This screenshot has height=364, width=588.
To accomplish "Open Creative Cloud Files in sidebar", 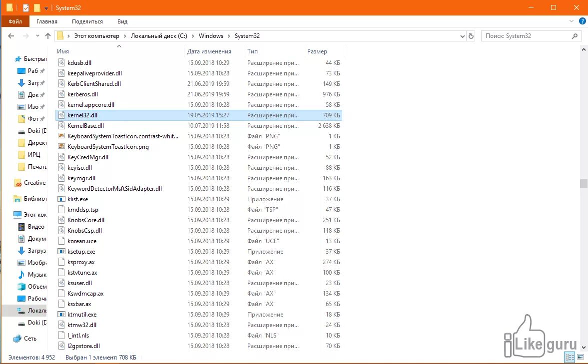I will click(x=29, y=183).
